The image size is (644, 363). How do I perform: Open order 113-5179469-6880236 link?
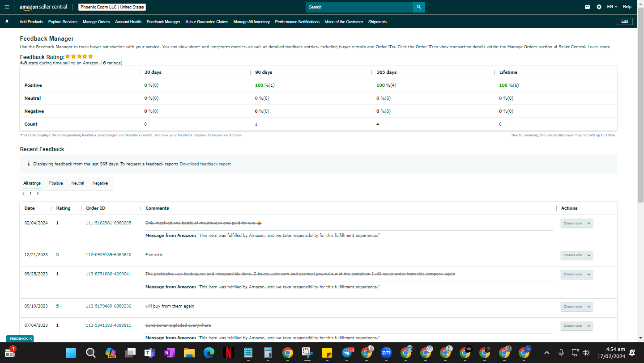coord(108,306)
